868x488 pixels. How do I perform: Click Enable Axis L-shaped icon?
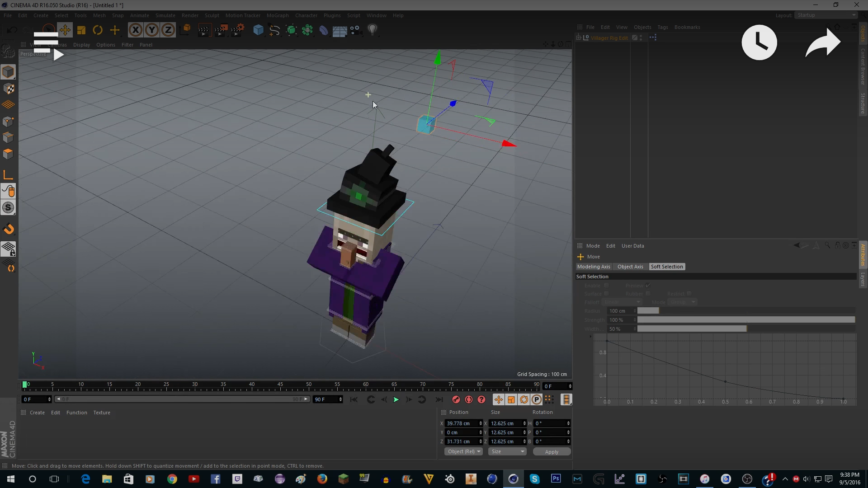(x=8, y=175)
